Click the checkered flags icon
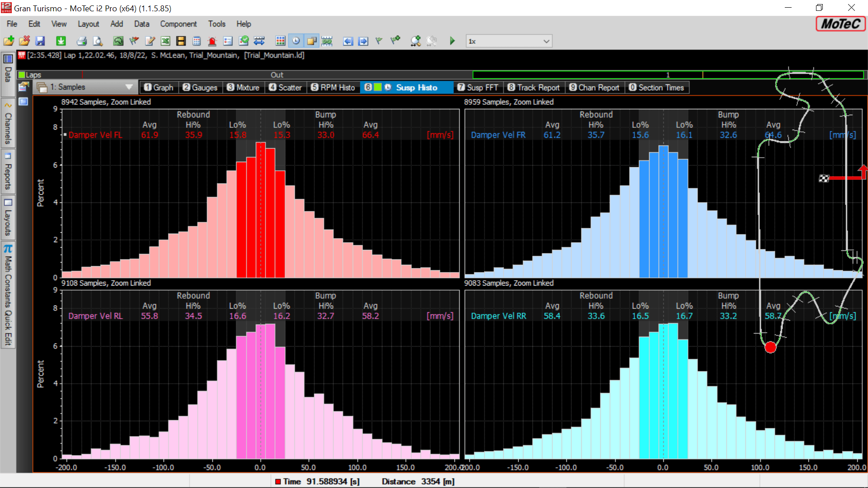 (134, 41)
